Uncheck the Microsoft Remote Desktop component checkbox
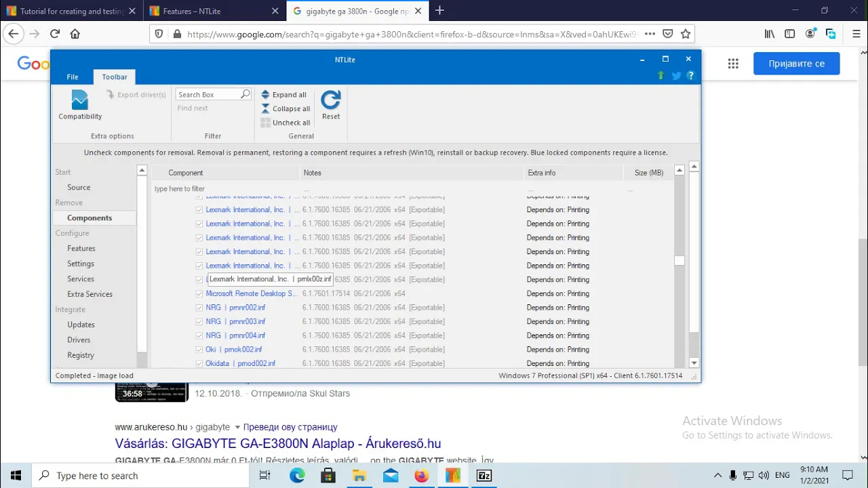 (199, 293)
